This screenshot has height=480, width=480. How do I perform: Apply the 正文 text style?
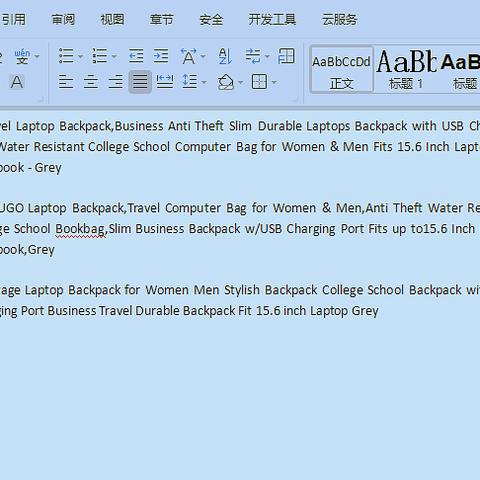point(341,69)
